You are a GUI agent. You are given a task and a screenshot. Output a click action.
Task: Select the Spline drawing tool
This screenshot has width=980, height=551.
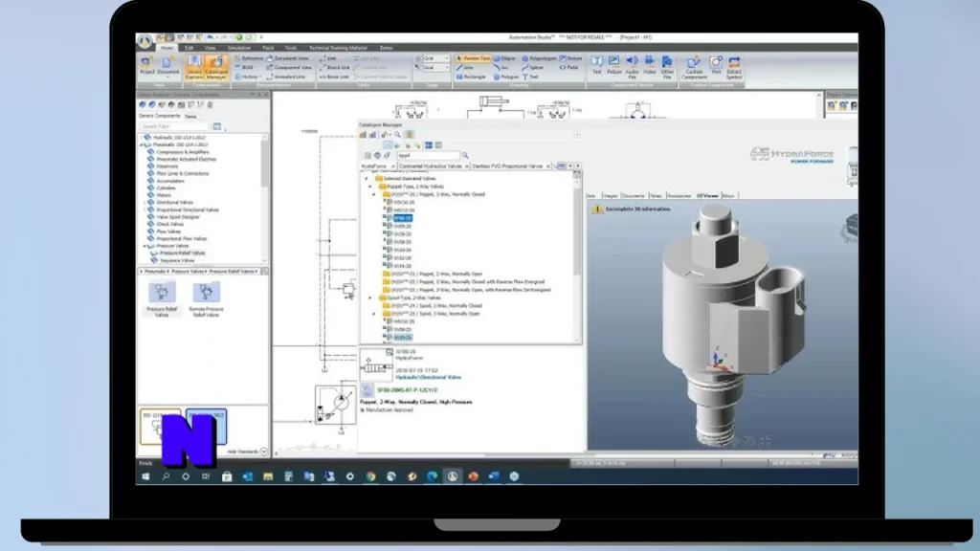pyautogui.click(x=533, y=68)
